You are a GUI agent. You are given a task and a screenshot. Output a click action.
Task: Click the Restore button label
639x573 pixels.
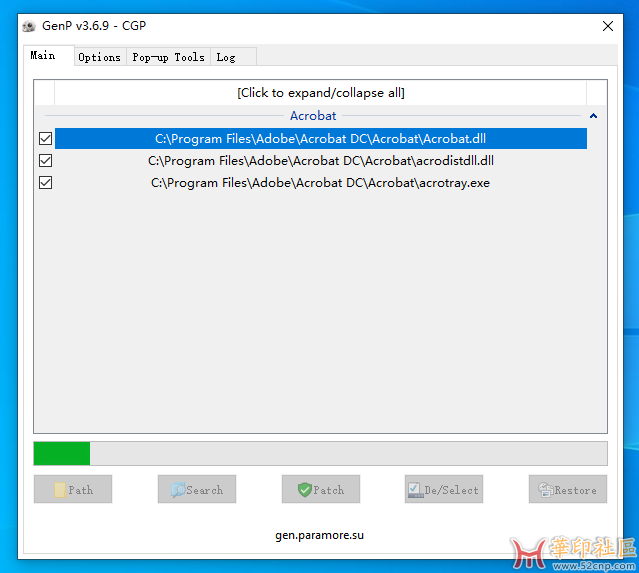coord(575,490)
